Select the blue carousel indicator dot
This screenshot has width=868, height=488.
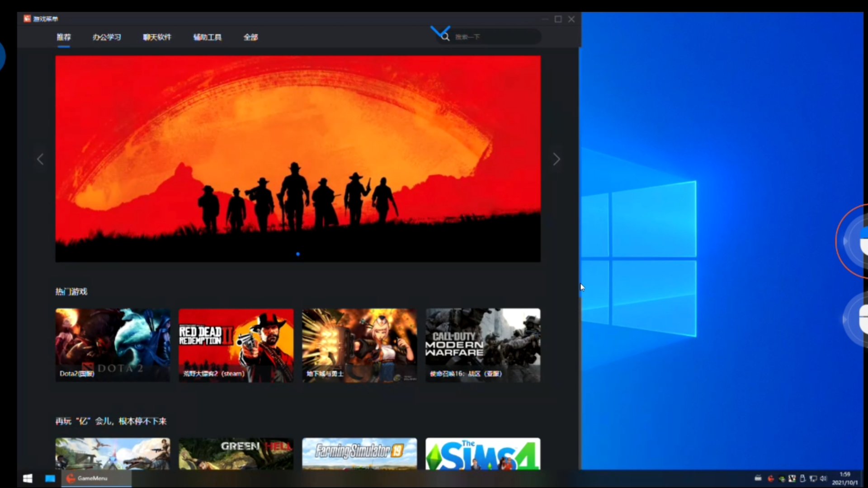coord(298,254)
